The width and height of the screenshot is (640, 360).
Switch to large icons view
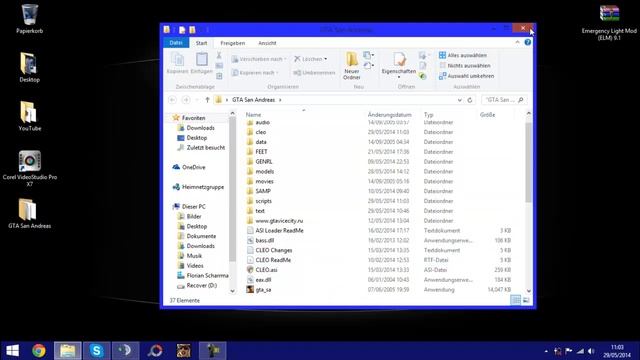(x=526, y=300)
